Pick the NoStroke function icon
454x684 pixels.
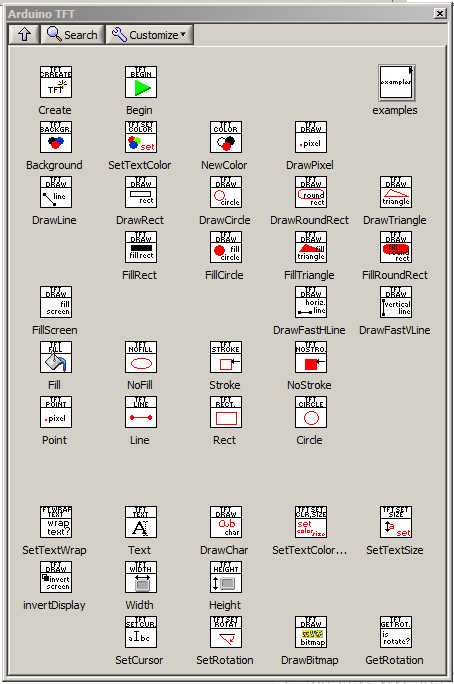click(x=311, y=357)
